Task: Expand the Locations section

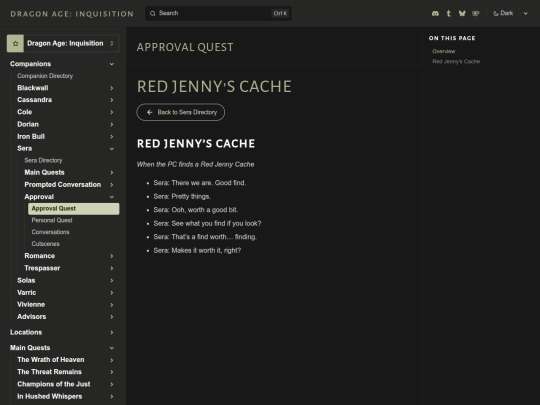Action: click(112, 332)
